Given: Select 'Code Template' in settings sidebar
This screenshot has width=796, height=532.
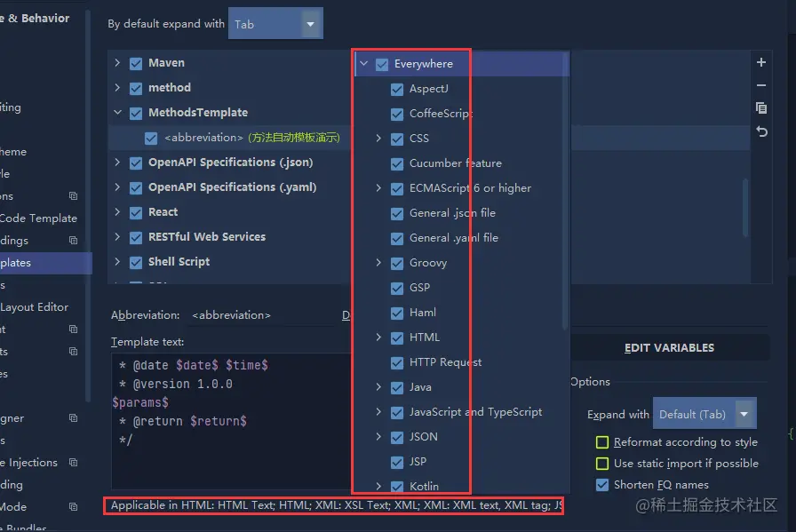Looking at the screenshot, I should coord(38,218).
